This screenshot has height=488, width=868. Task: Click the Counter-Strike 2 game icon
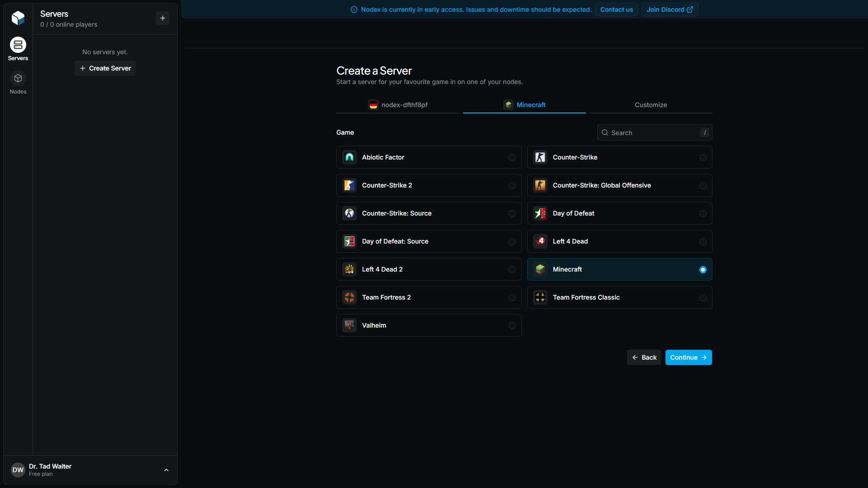(349, 185)
